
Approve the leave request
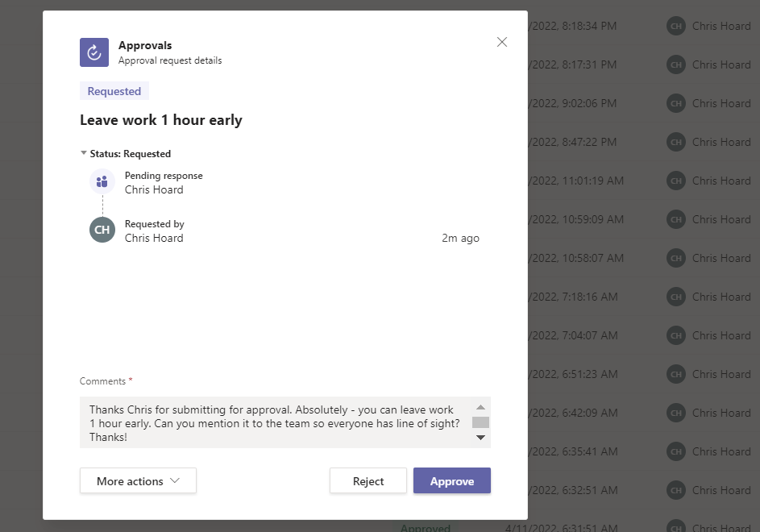click(x=451, y=481)
